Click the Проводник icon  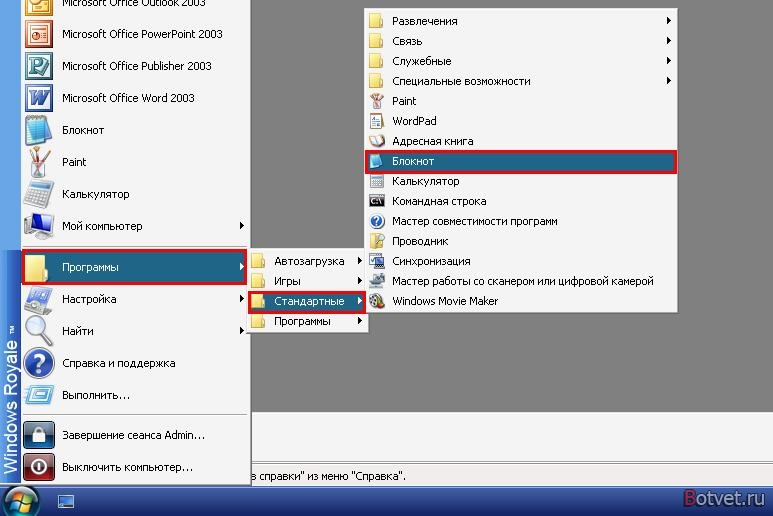pos(377,241)
